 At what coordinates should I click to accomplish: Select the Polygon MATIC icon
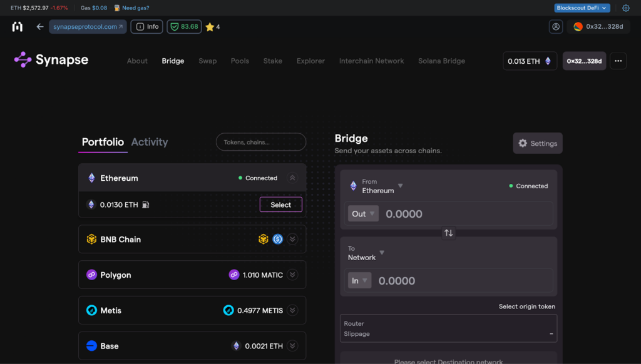[x=235, y=275]
